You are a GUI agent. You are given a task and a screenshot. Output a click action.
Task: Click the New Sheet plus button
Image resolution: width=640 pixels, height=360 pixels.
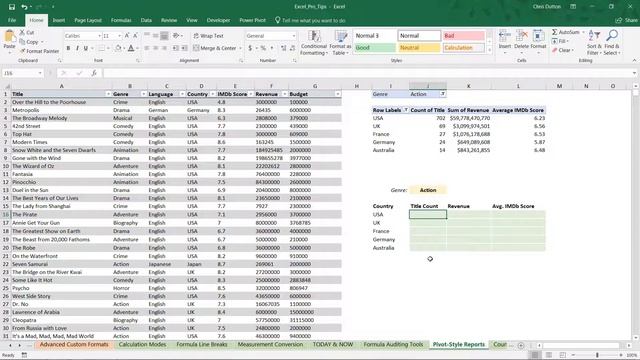pos(521,345)
